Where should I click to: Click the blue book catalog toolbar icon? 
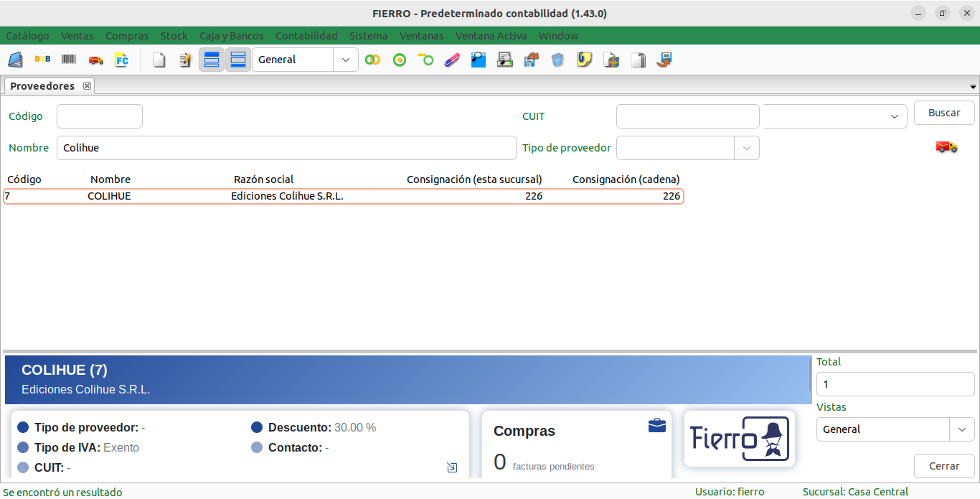coord(15,60)
